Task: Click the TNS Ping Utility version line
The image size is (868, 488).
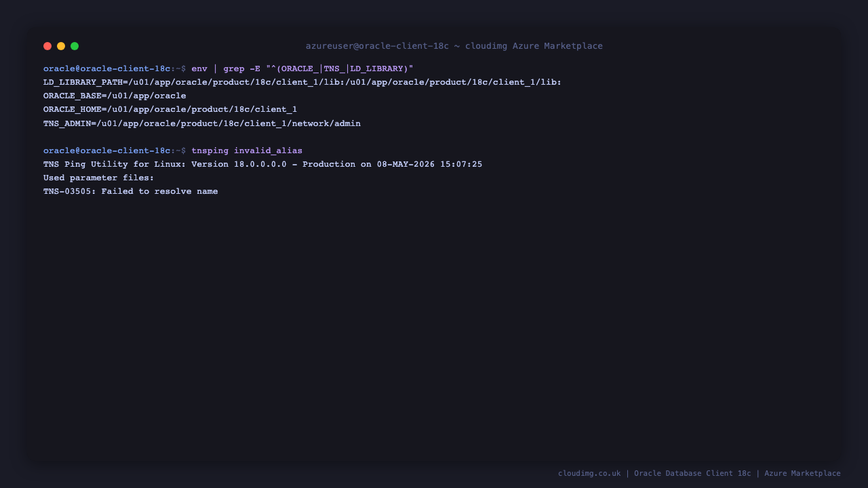Action: (263, 164)
